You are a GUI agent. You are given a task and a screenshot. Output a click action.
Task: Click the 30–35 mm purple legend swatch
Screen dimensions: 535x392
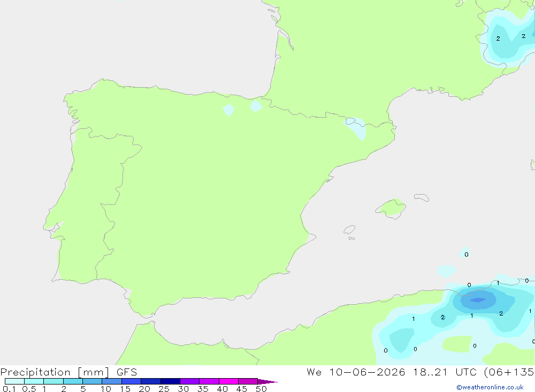tap(190, 381)
